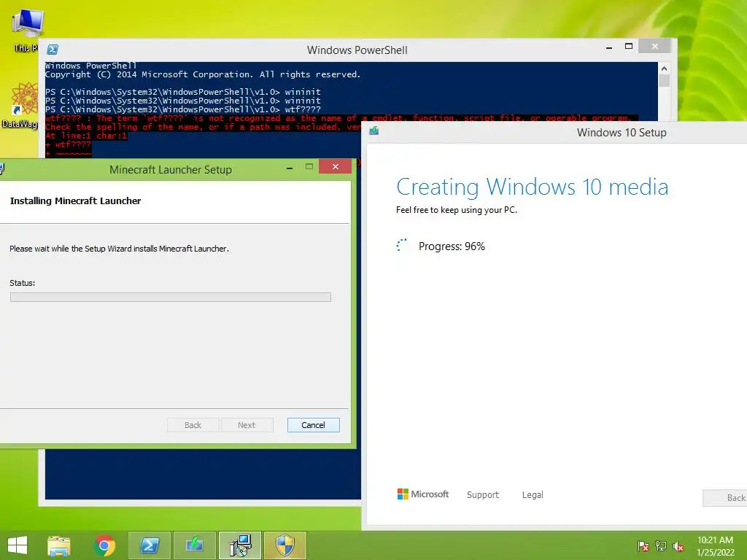Click the 'wtf????' command line in PowerShell

point(183,109)
